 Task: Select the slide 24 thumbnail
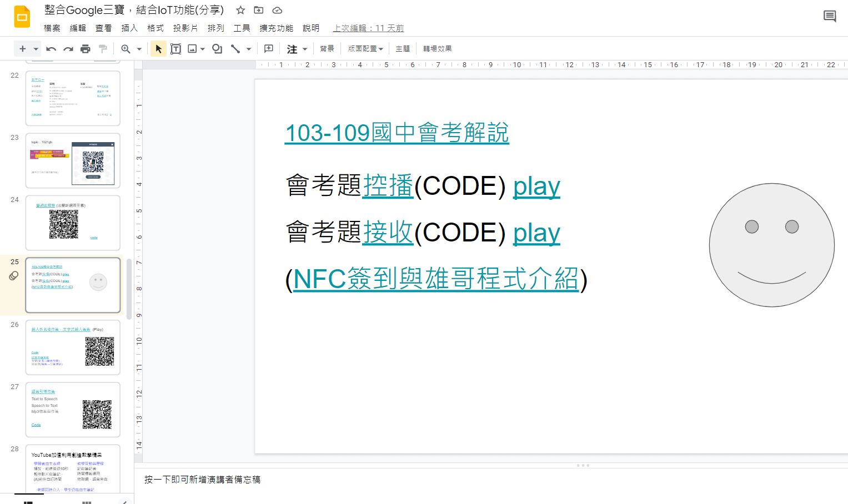click(73, 223)
